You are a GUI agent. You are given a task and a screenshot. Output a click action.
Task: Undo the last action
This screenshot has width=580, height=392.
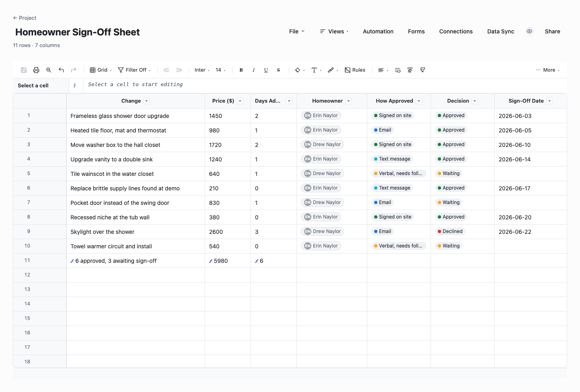(61, 70)
